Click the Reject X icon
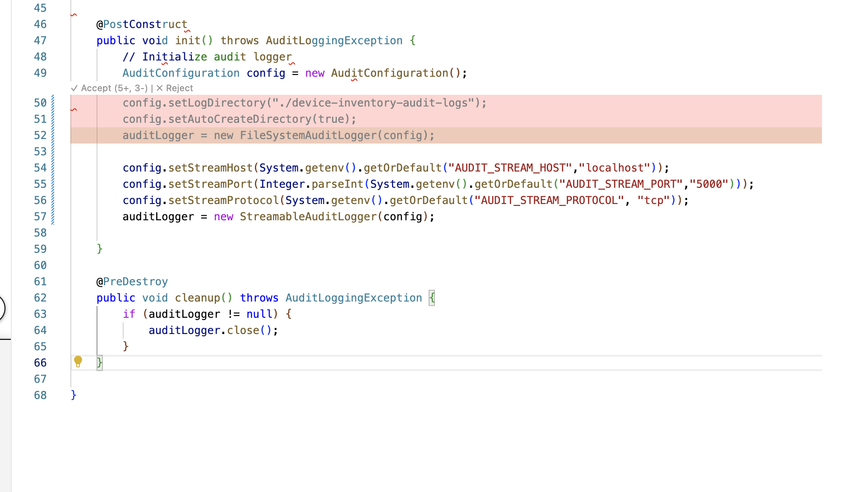Screen dimensions: 868x492 click(160, 88)
